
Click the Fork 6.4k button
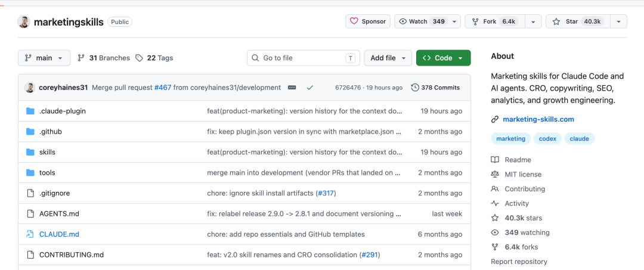495,21
